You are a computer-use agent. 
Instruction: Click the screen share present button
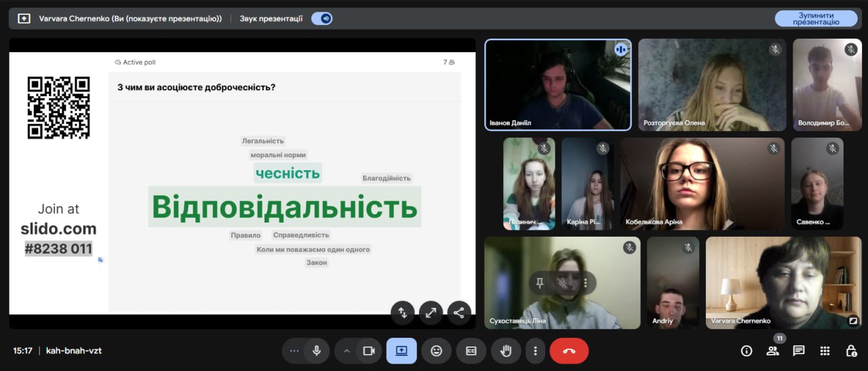coord(401,351)
